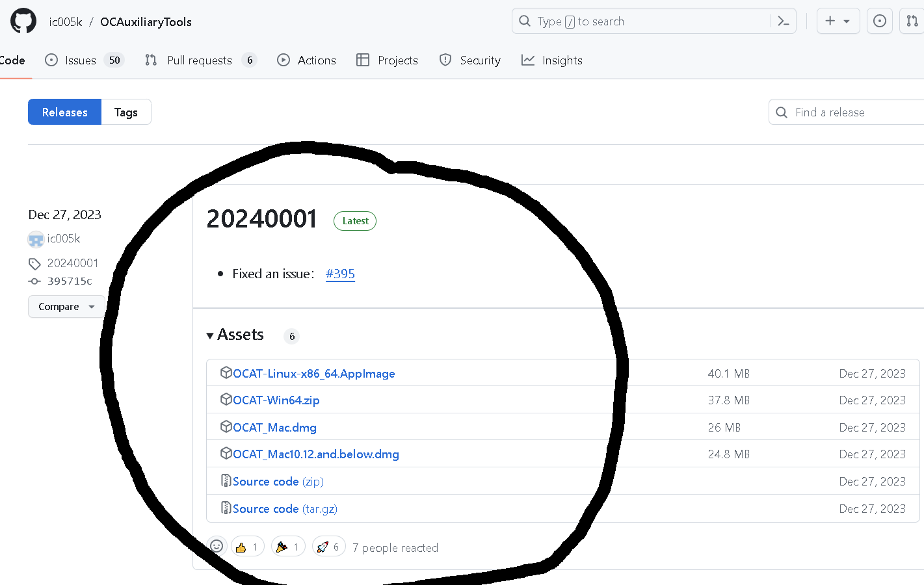Open the create-new dropdown arrow
The image size is (924, 585).
[x=847, y=21]
